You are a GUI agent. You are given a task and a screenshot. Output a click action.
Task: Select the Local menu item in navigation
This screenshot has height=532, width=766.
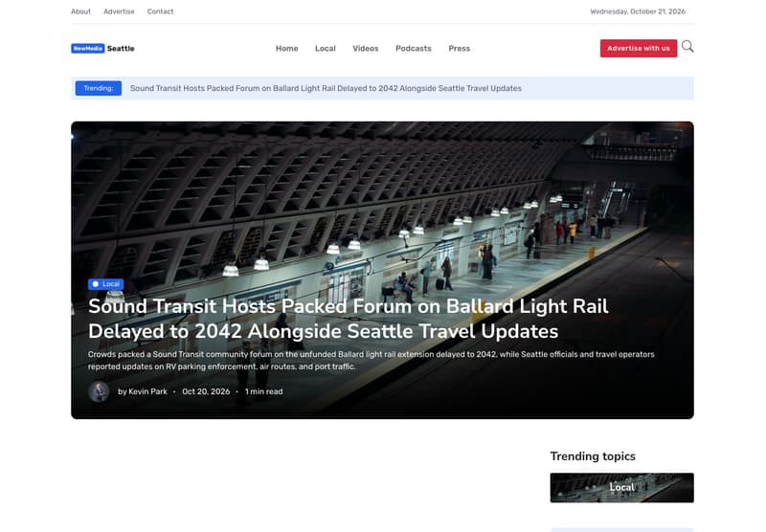click(x=326, y=48)
